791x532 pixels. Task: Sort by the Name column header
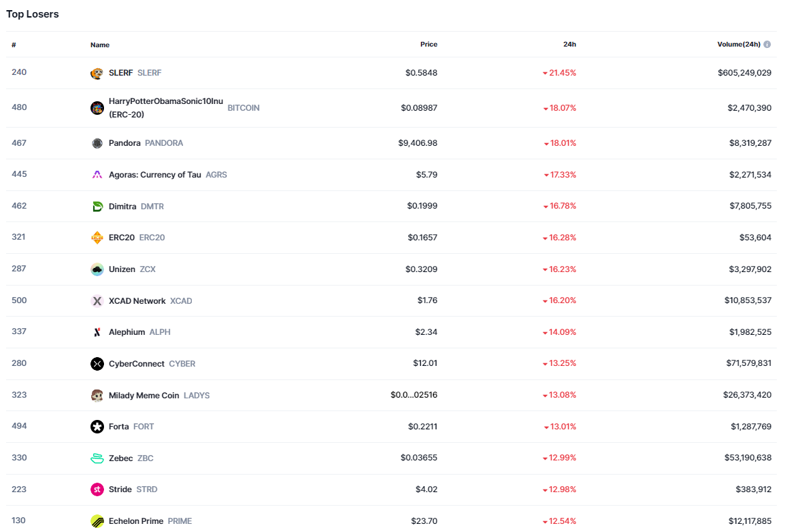click(x=100, y=45)
